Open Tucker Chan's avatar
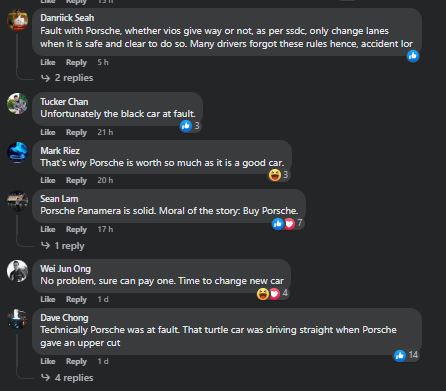446x391 pixels. point(17,104)
